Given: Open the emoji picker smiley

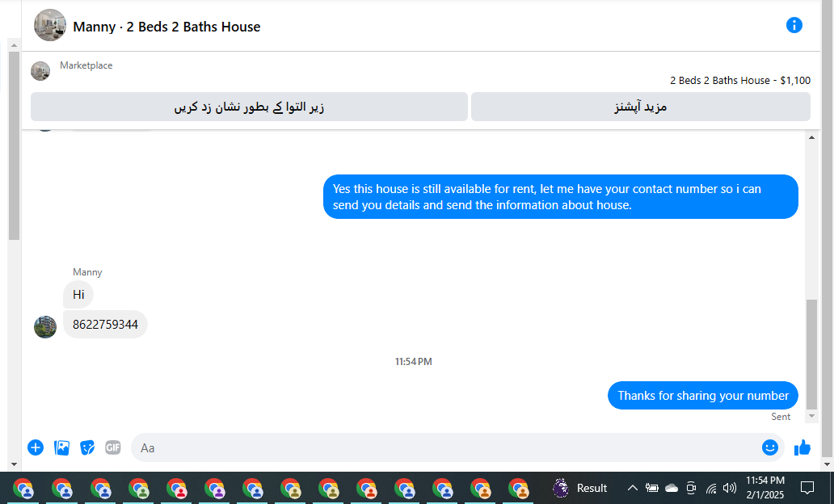Looking at the screenshot, I should (769, 447).
